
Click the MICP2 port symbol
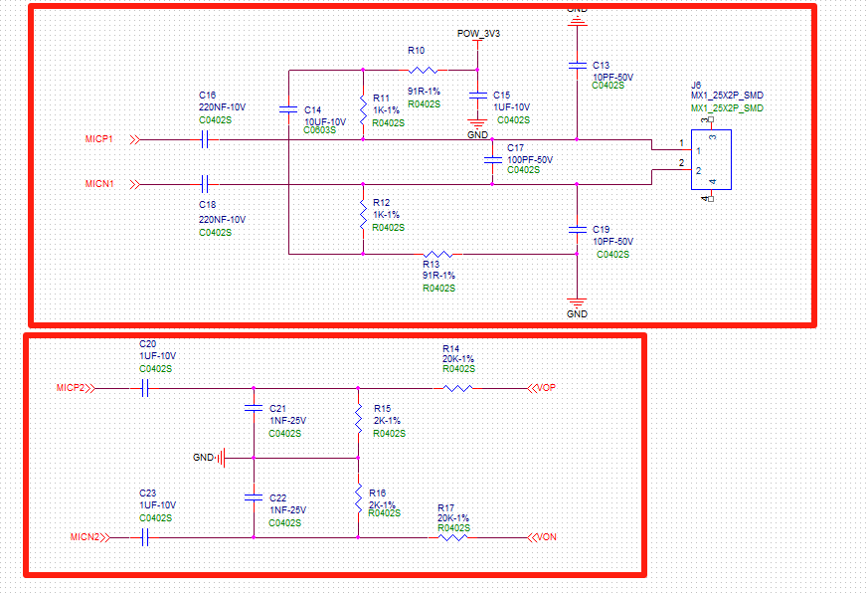click(90, 388)
